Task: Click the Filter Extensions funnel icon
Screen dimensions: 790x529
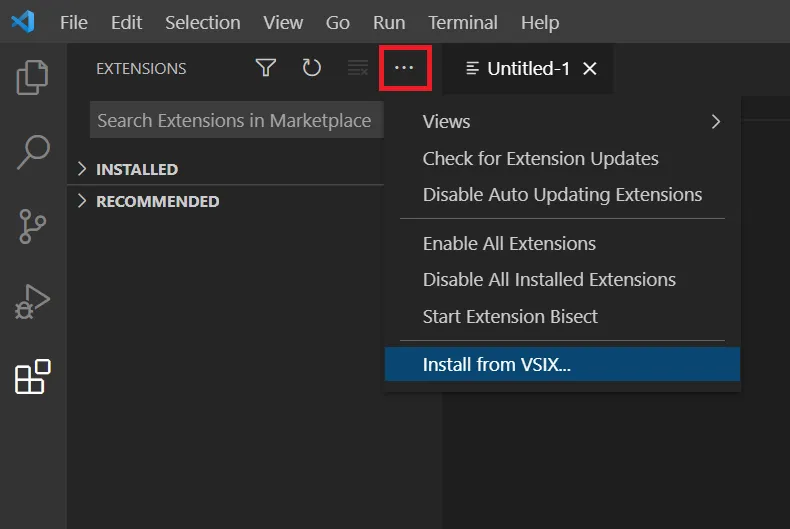Action: point(265,68)
